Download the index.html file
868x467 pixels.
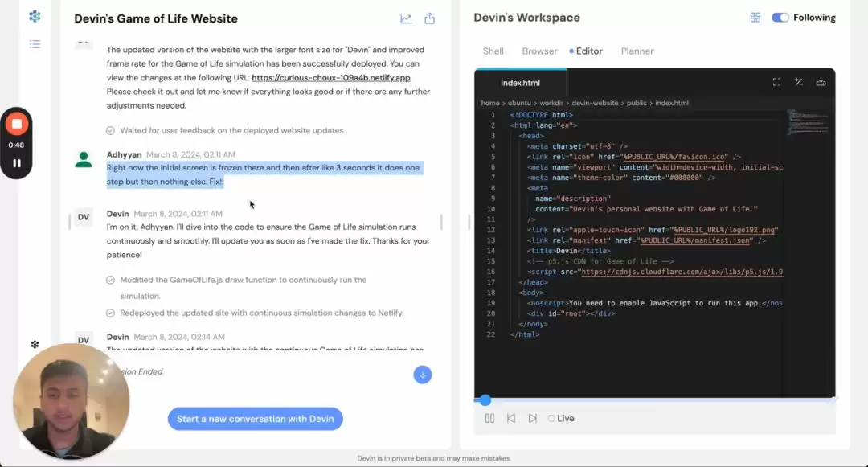[821, 82]
